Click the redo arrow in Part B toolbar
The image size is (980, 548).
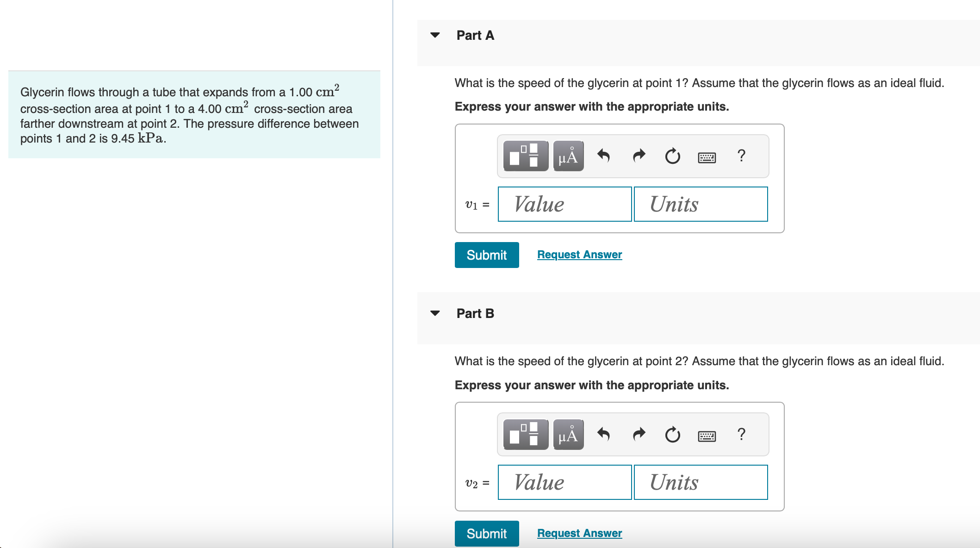click(x=639, y=435)
